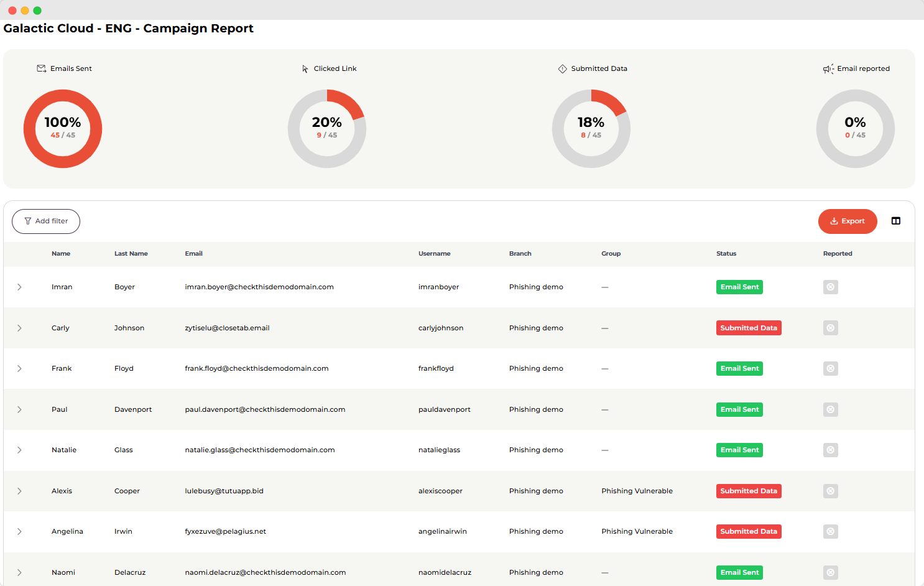Click the Email reported megaphone icon

tap(828, 69)
